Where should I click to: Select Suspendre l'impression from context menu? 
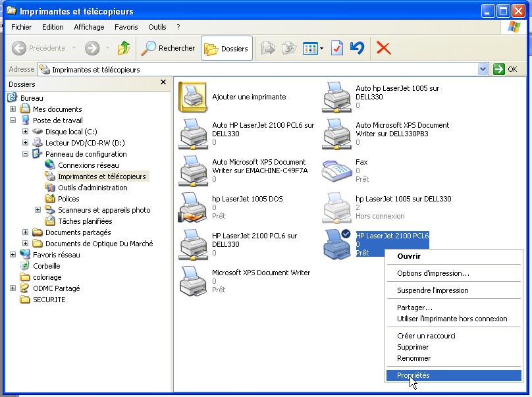click(433, 290)
